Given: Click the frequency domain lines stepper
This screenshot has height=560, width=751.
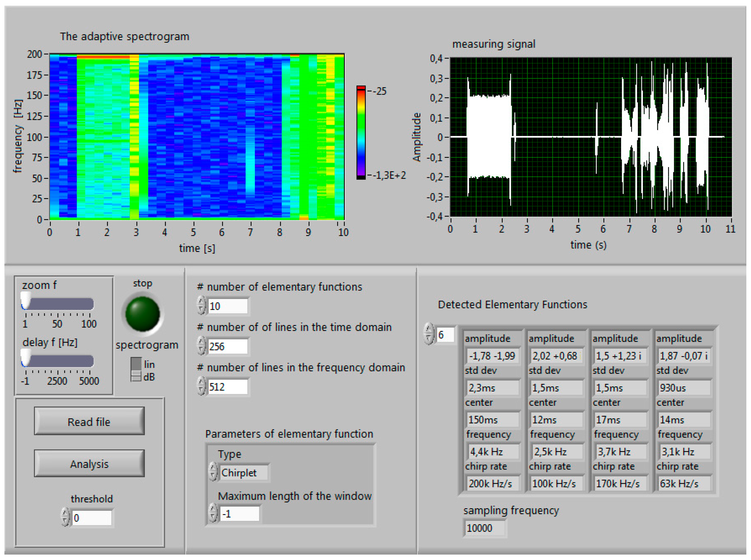Looking at the screenshot, I should (201, 386).
